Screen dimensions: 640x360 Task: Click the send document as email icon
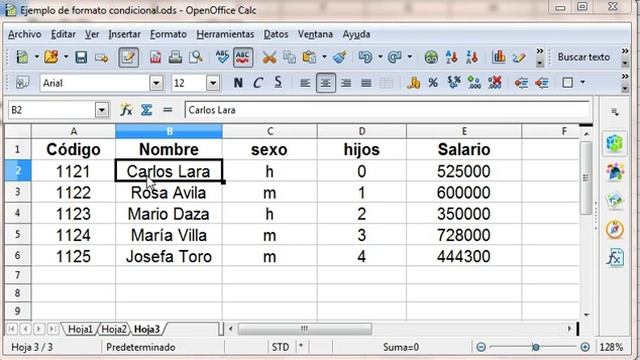[x=102, y=58]
